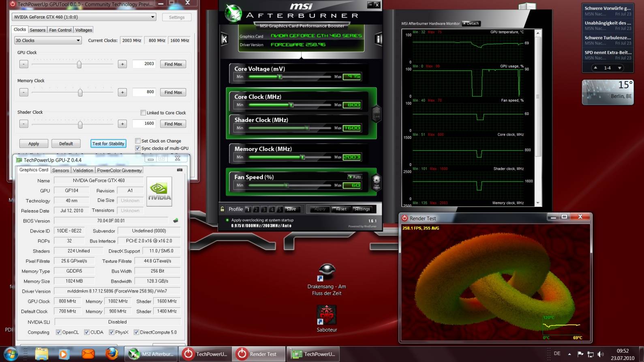The image size is (644, 362).
Task: Select Afterburner profile slot 4
Action: pos(272,209)
